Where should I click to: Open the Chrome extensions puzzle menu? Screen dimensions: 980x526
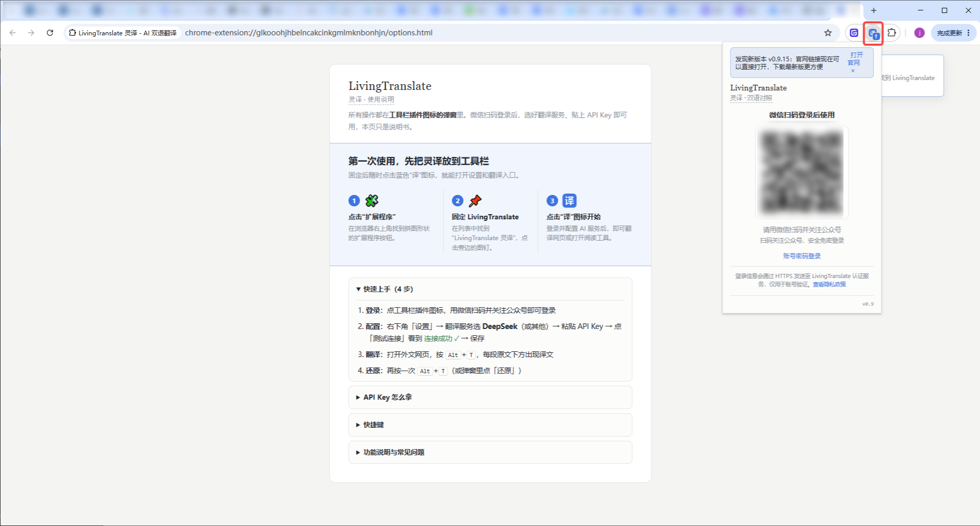[892, 33]
